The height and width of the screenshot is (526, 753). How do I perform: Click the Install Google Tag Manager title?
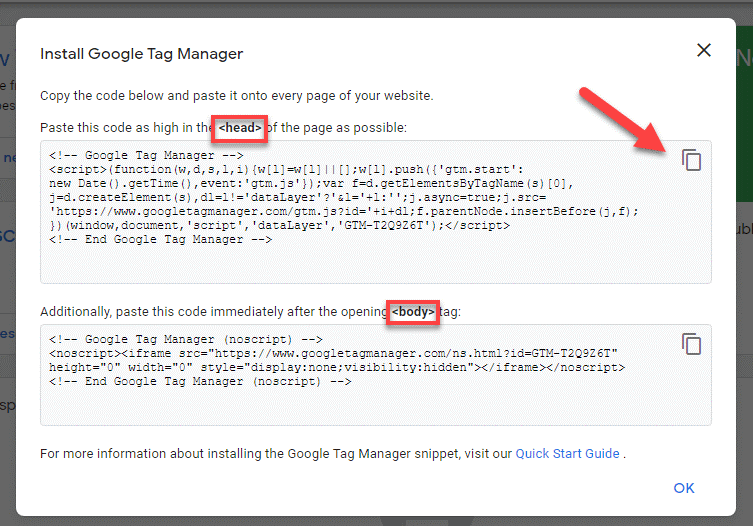tap(141, 53)
